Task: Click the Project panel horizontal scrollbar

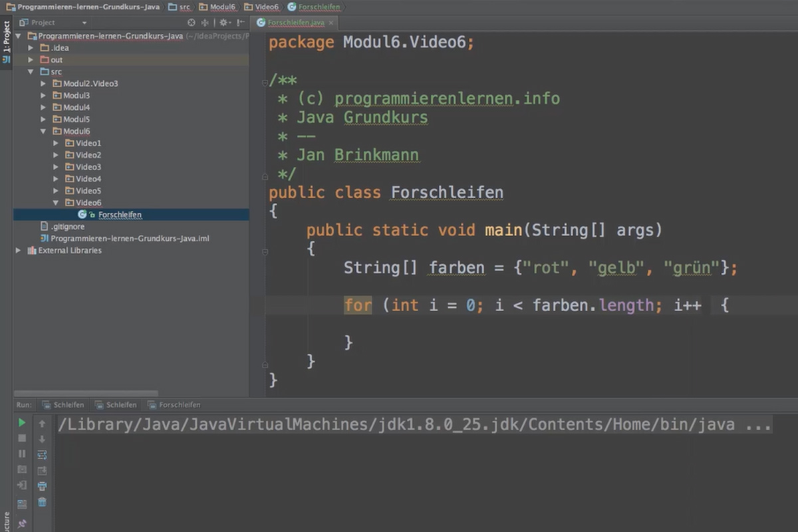Action: tap(86, 394)
